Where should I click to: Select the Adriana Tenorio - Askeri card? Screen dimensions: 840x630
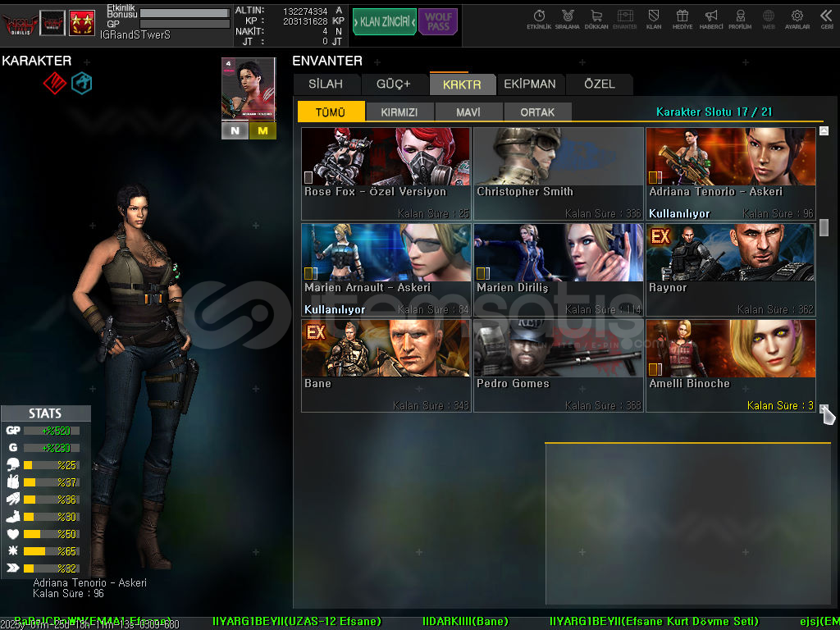[x=731, y=174]
